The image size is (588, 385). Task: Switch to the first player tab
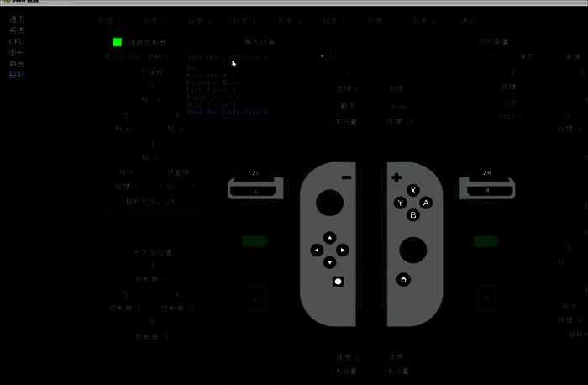pyautogui.click(x=108, y=19)
